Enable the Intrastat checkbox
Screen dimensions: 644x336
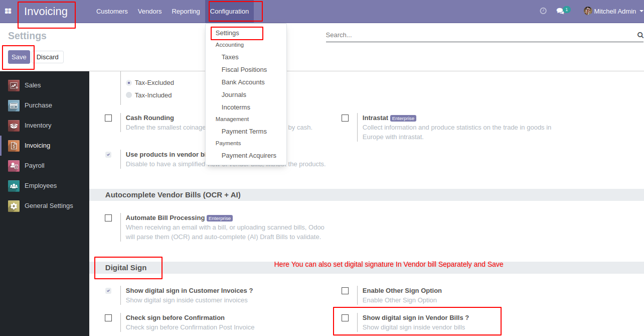[x=345, y=118]
